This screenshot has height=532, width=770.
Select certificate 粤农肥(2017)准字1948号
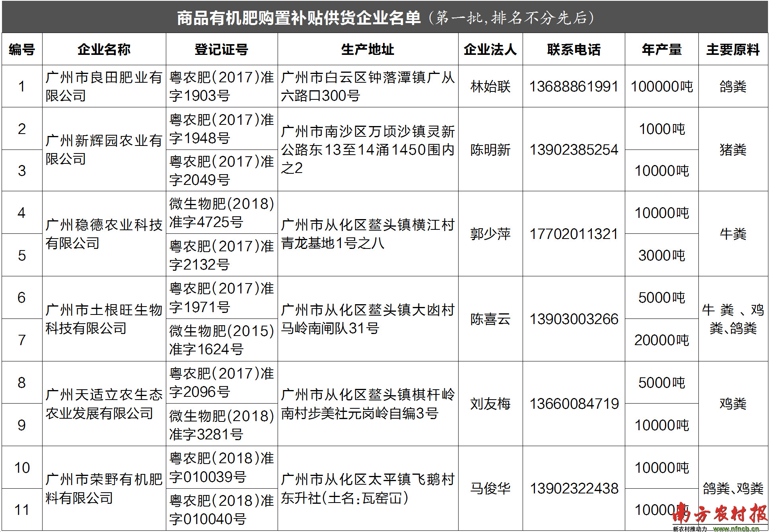pos(222,129)
